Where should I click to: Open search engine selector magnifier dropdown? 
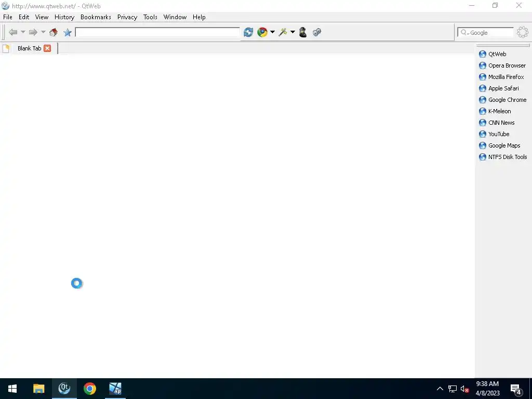click(464, 33)
